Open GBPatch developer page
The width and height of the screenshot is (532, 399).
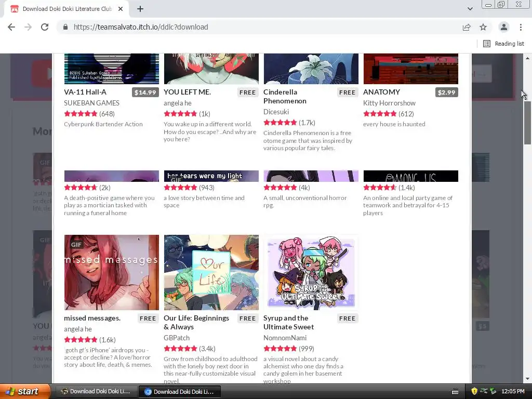177,338
